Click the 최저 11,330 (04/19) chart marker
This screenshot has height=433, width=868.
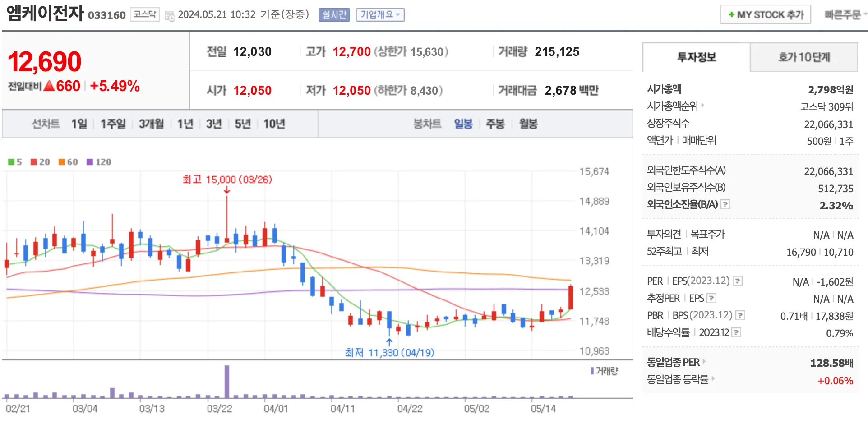tap(389, 352)
